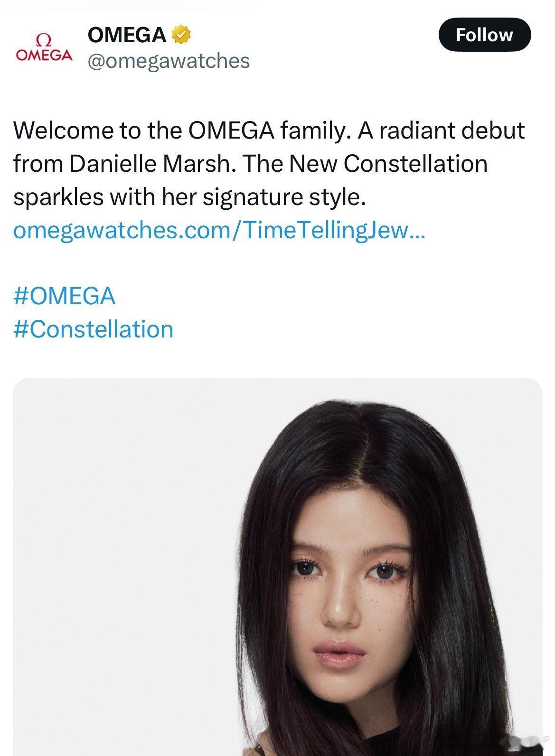Viewport: 555px width, 756px height.
Task: Click the phrase A radiant debut
Action: pyautogui.click(x=441, y=131)
